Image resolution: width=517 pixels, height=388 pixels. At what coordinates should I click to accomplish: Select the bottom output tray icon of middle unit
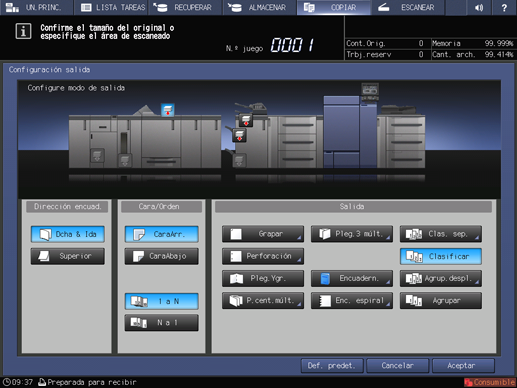[239, 160]
